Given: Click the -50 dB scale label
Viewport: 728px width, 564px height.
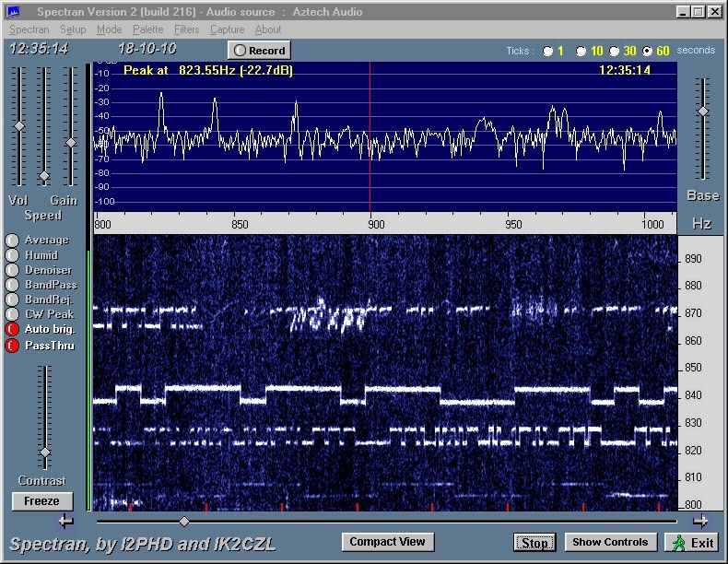Looking at the screenshot, I should click(102, 131).
